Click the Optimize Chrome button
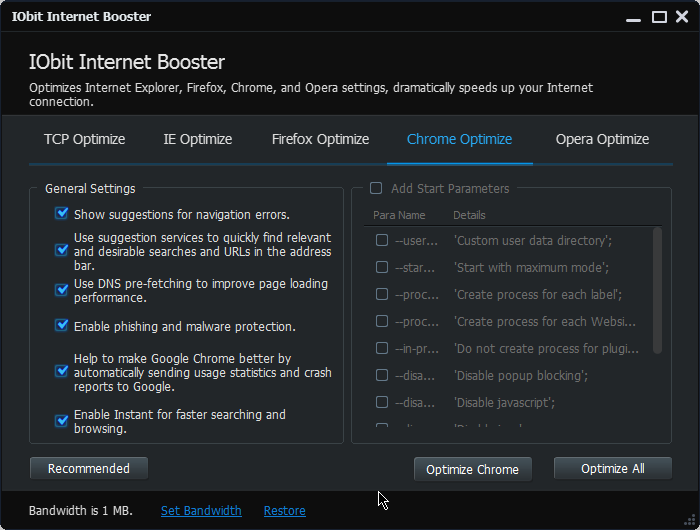Viewport: 700px width, 530px height. (473, 469)
